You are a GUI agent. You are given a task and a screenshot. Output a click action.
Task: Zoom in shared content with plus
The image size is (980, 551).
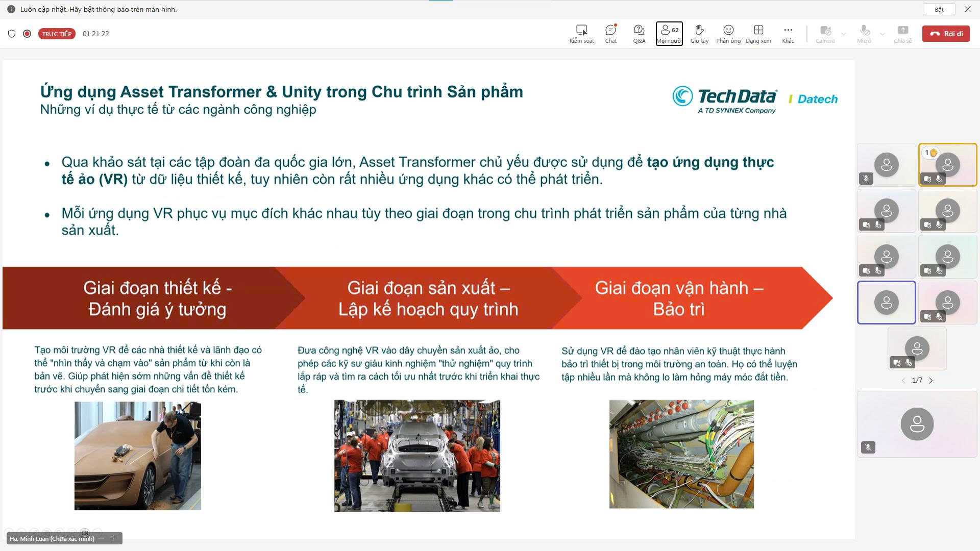click(x=113, y=538)
